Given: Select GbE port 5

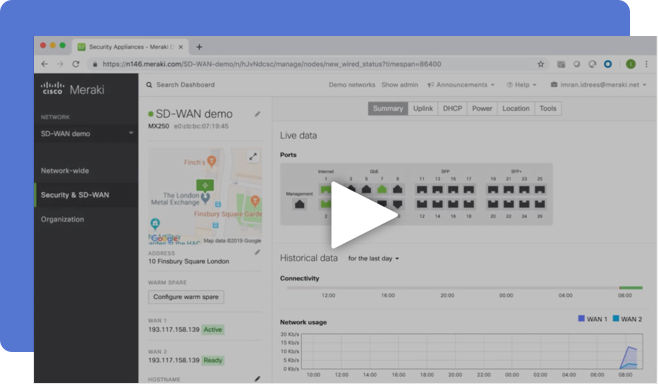Looking at the screenshot, I should click(x=366, y=189).
